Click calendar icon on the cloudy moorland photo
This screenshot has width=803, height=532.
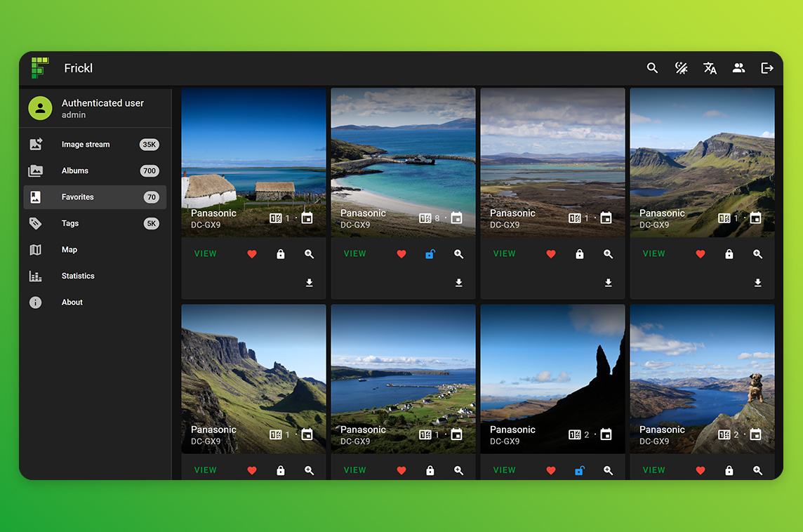pyautogui.click(x=606, y=218)
